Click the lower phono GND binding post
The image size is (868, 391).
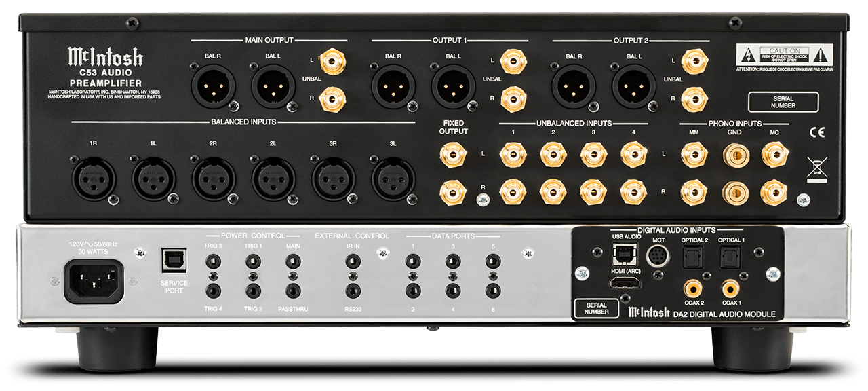(x=734, y=192)
